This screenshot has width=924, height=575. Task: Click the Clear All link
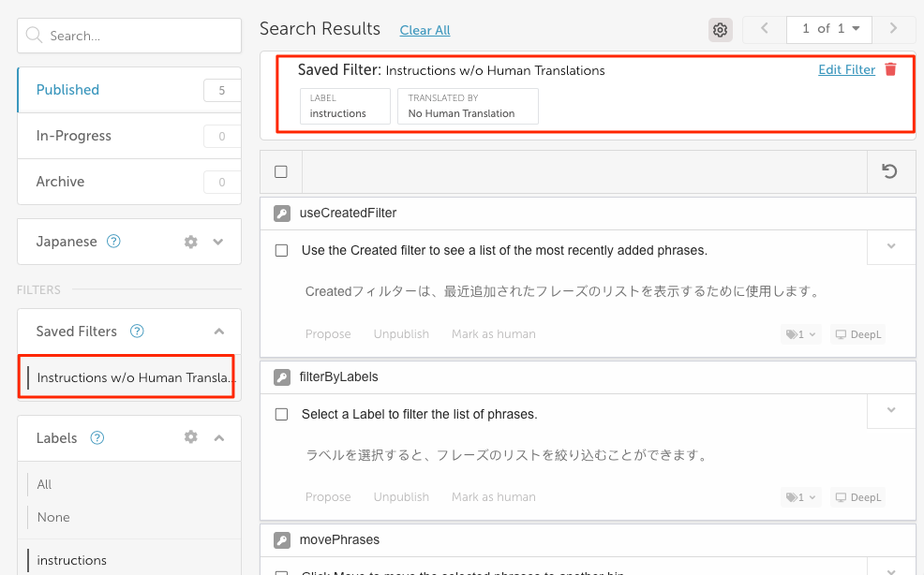[x=425, y=30]
